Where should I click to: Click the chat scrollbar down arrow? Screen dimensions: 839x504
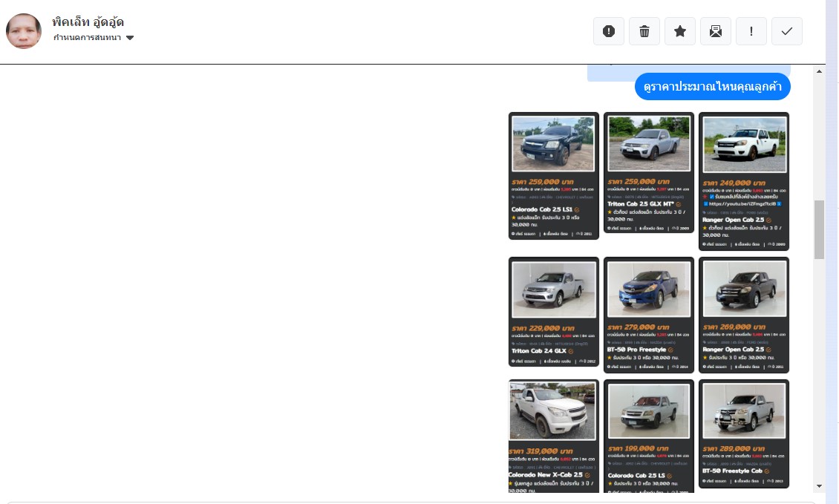pos(820,486)
